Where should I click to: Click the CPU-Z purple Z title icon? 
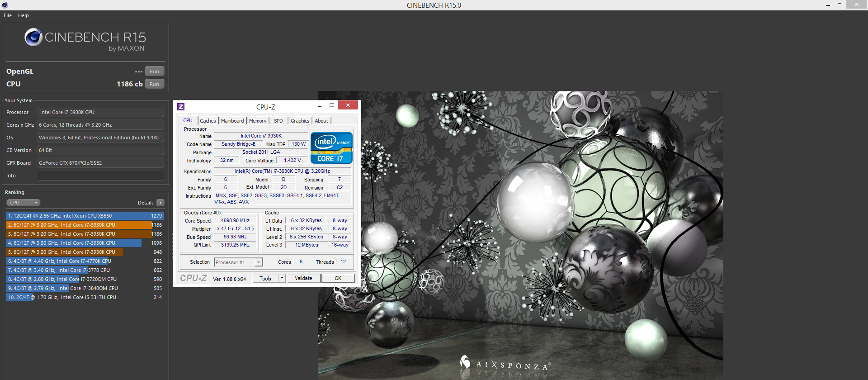[181, 107]
